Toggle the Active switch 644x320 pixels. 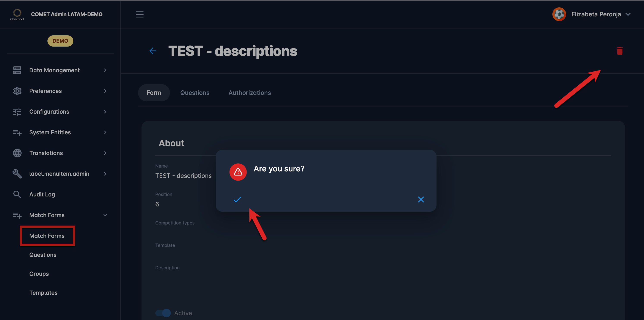(163, 313)
